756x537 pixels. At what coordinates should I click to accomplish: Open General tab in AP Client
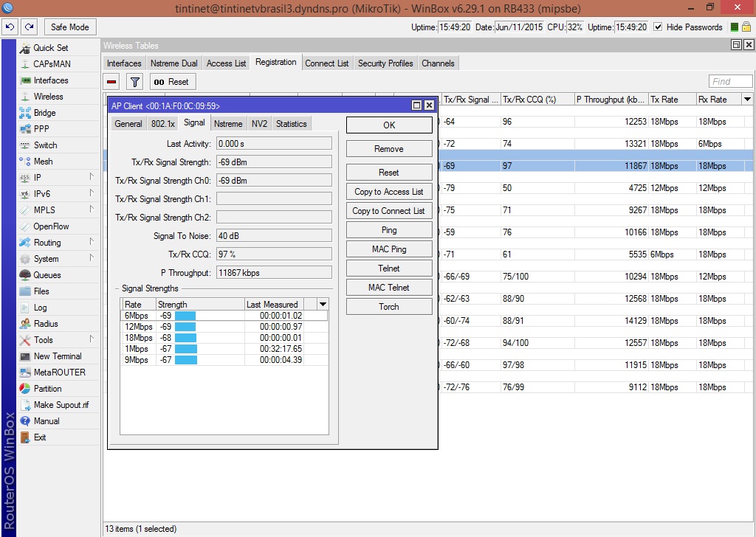[x=128, y=124]
